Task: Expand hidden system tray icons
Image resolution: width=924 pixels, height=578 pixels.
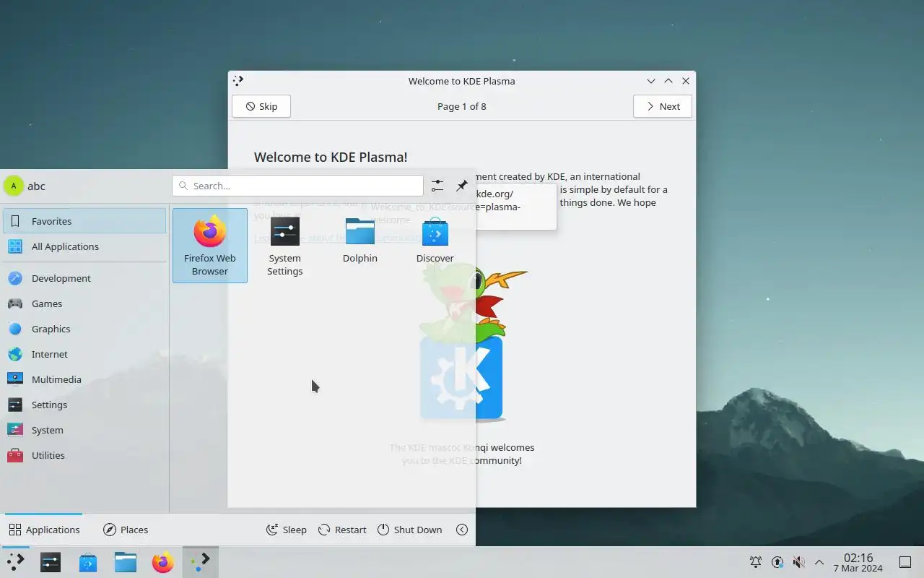Action: (819, 562)
